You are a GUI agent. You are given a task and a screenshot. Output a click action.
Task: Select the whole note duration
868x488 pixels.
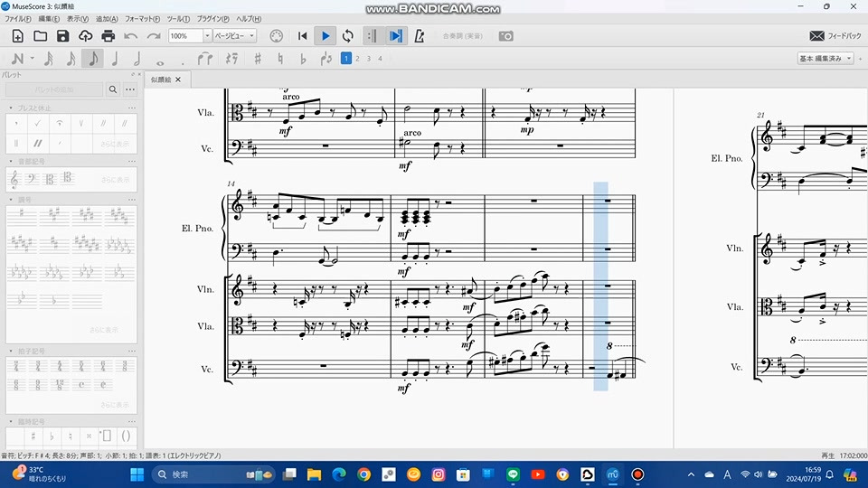tap(160, 61)
